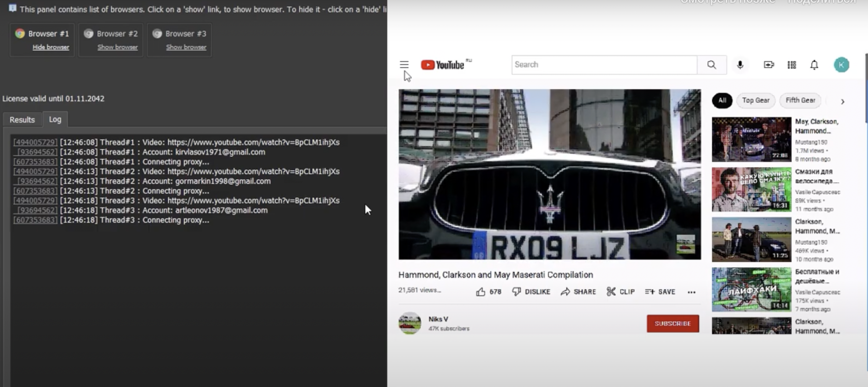This screenshot has height=387, width=868.
Task: Click Thread#2 account gormarkin1998@gmail.com log line
Action: (x=142, y=181)
